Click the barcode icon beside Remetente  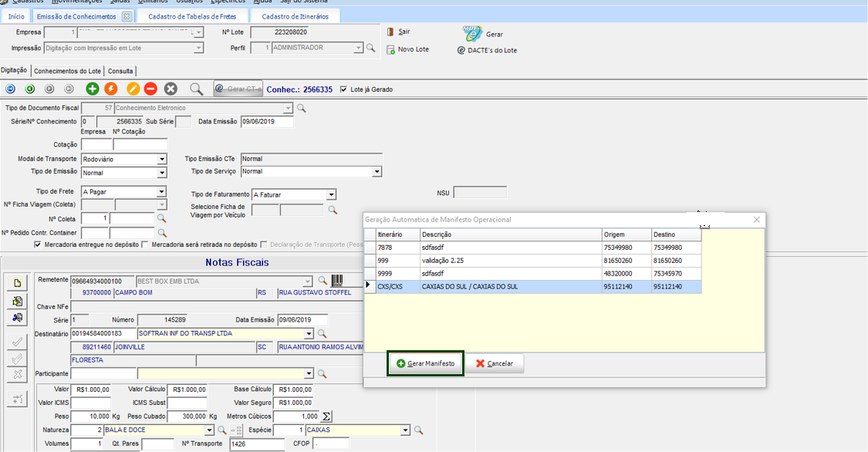pos(337,281)
